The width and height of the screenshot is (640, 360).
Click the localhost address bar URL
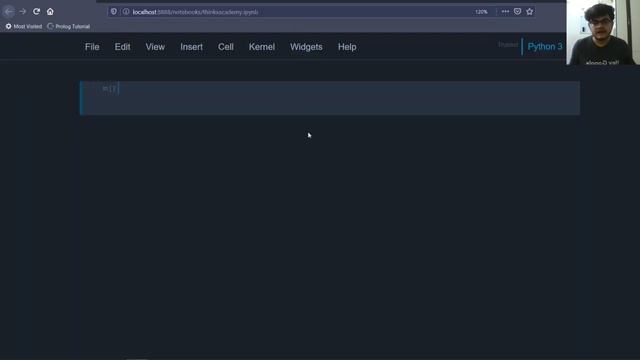tap(195, 12)
